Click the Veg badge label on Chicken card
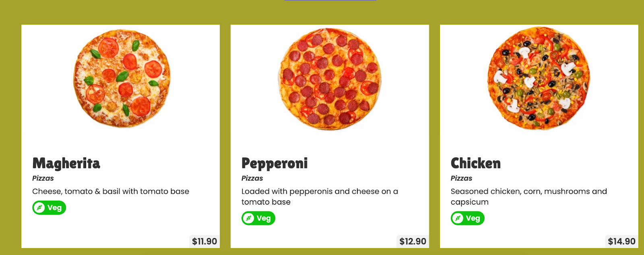Screen dimensions: 644x255 pos(473,218)
